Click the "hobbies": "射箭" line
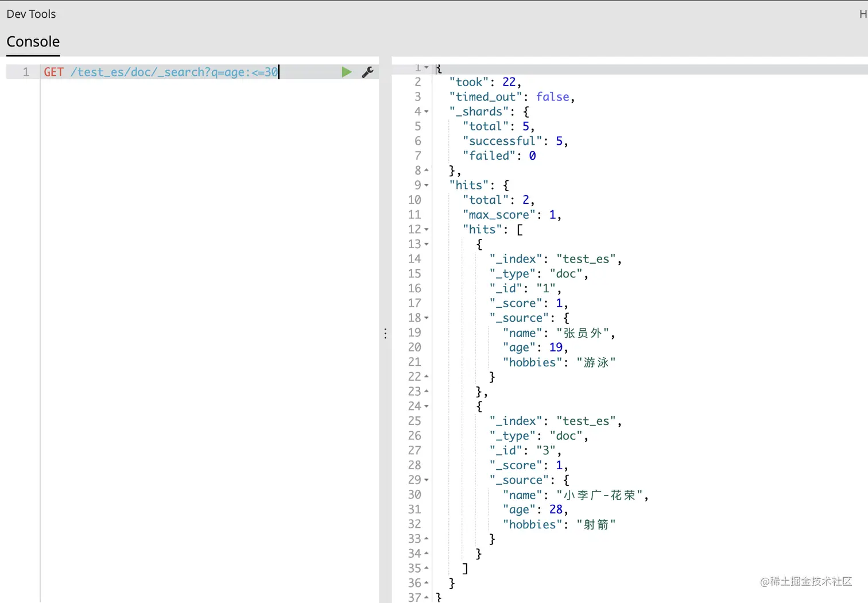868x603 pixels. click(x=559, y=524)
